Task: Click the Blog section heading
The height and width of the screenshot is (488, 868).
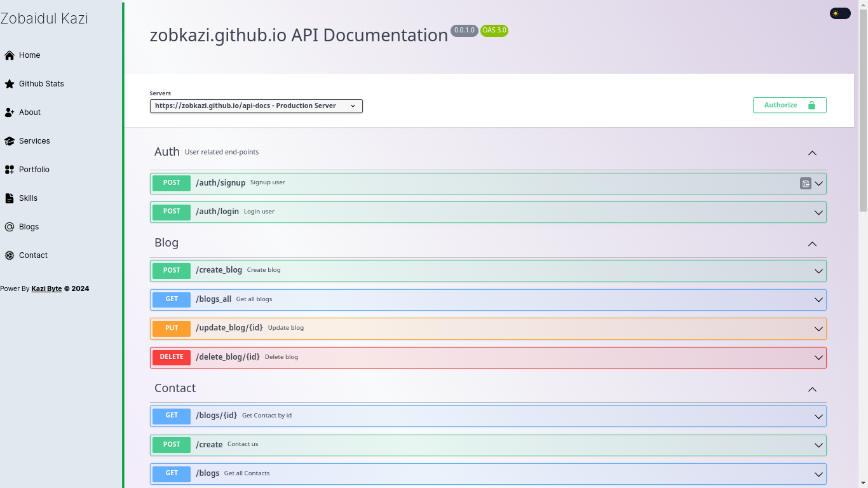Action: coord(166,243)
